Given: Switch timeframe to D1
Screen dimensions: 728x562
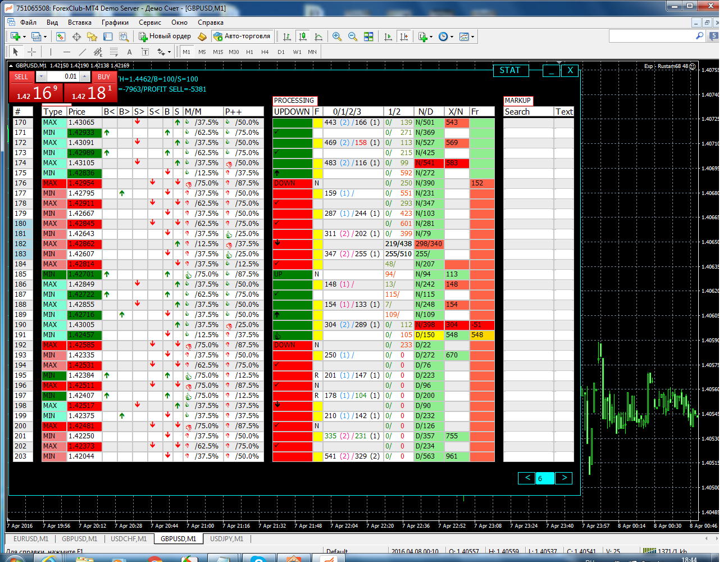Looking at the screenshot, I should click(281, 52).
